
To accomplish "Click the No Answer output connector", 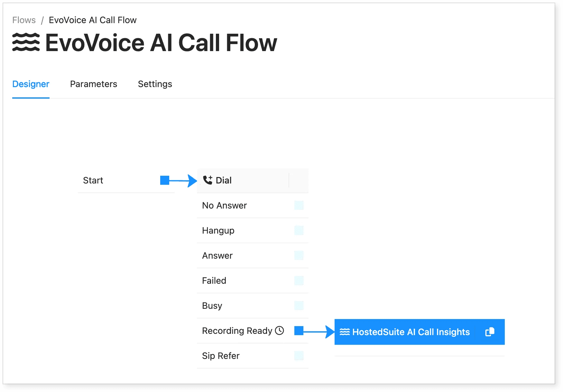I will point(299,205).
